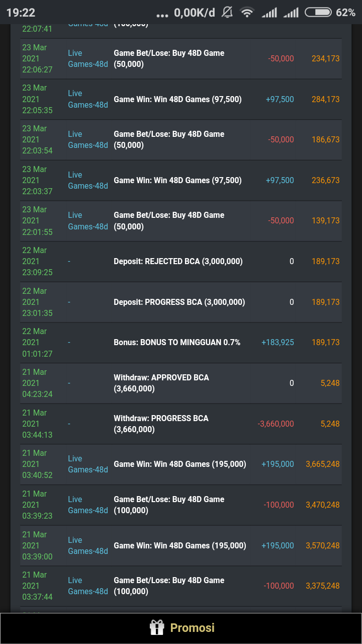Tap the Wi-Fi status icon

coord(247,12)
